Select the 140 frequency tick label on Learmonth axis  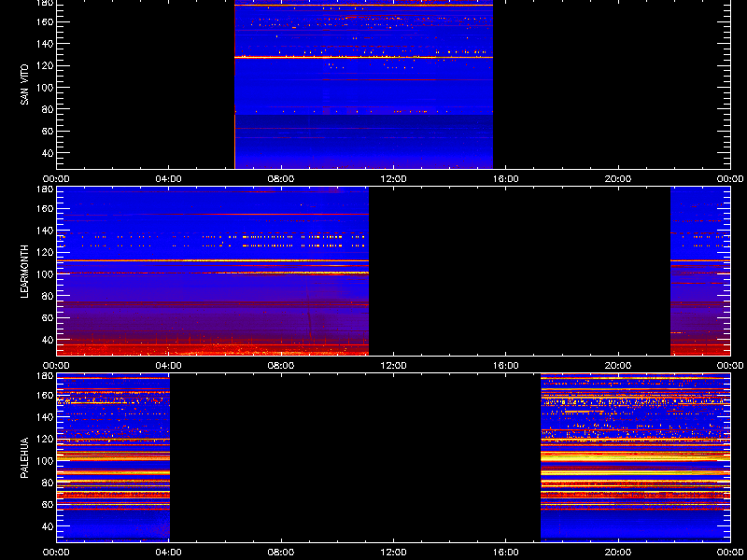(x=45, y=231)
